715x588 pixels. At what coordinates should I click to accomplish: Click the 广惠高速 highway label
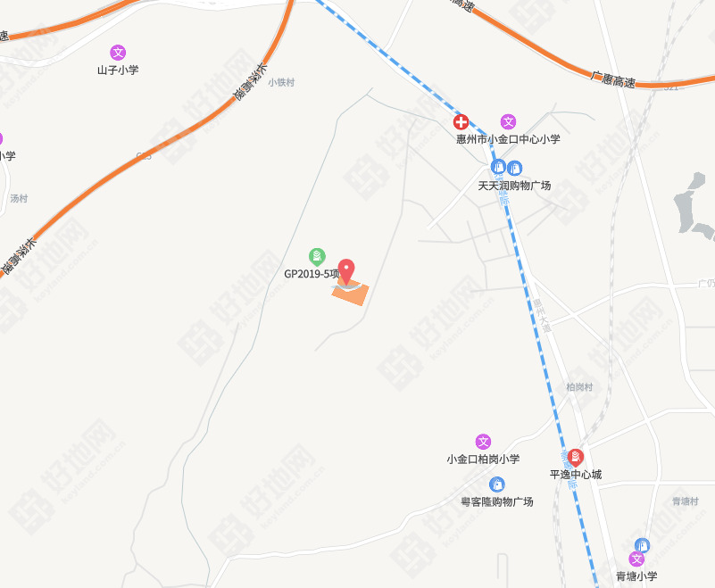[613, 79]
